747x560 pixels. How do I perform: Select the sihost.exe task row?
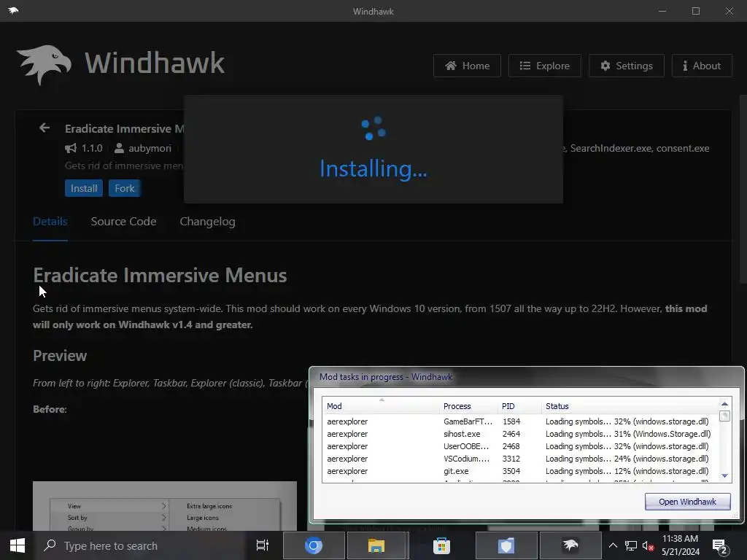(x=519, y=434)
